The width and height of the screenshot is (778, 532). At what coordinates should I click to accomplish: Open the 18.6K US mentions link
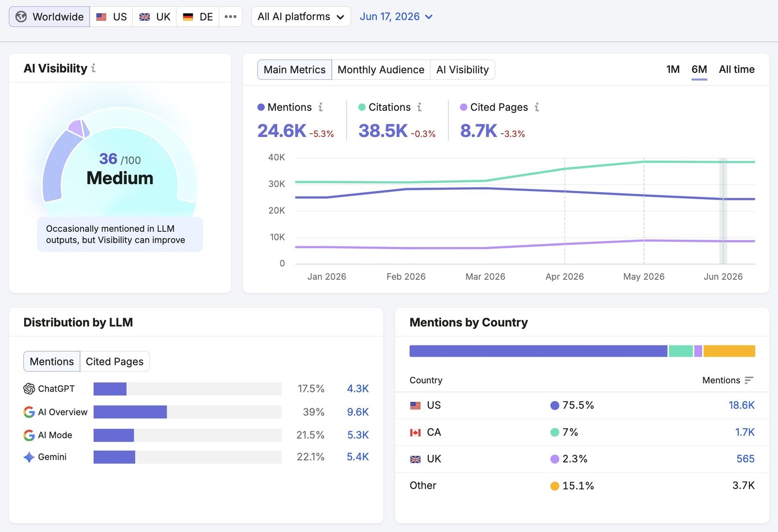(742, 405)
